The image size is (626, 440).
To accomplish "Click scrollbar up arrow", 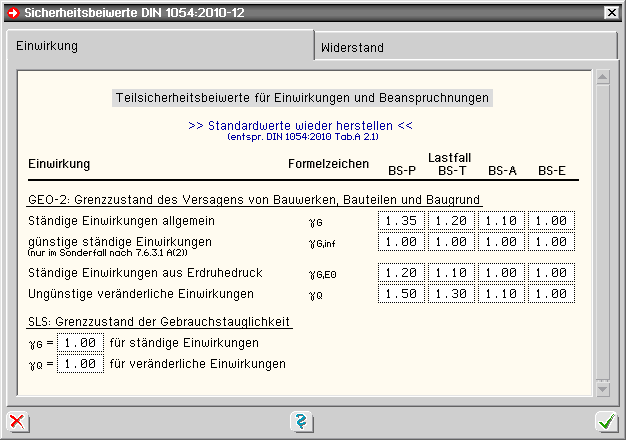I will tap(601, 77).
